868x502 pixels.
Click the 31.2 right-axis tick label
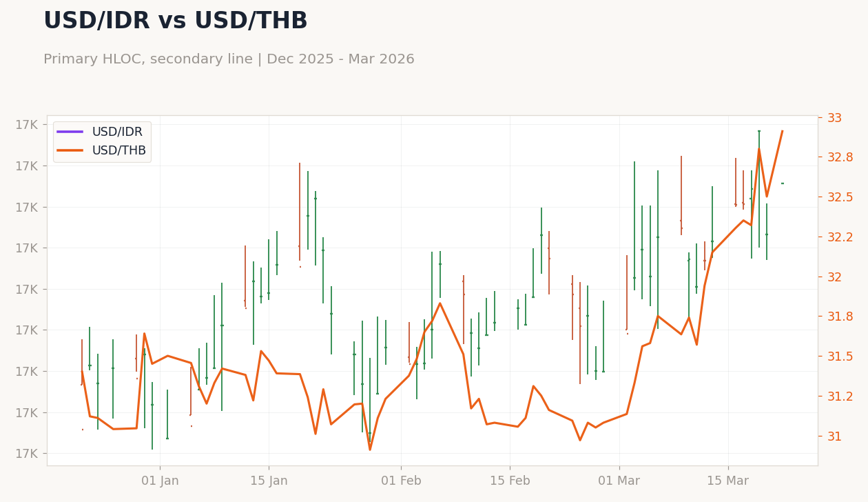point(840,396)
